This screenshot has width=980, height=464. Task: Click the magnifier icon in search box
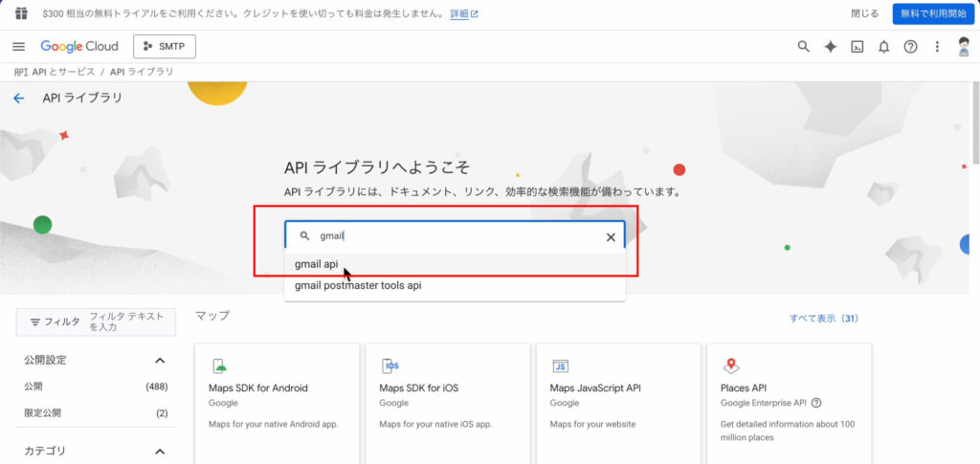coord(305,236)
